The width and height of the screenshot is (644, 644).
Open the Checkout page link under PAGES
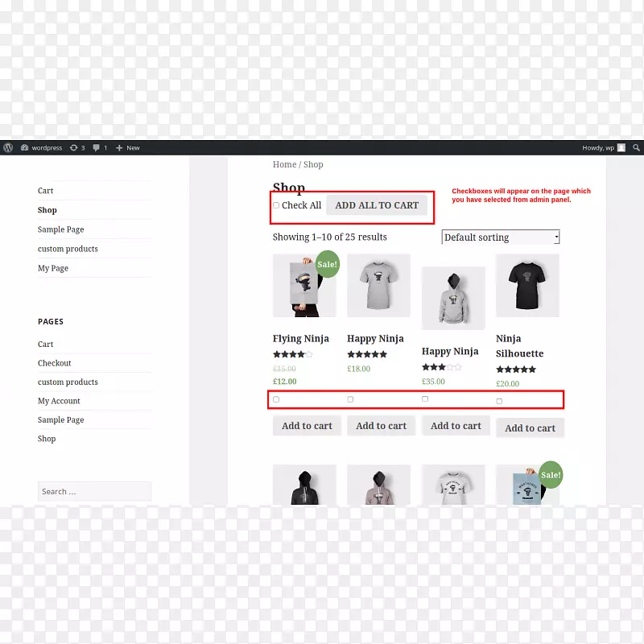coord(54,362)
